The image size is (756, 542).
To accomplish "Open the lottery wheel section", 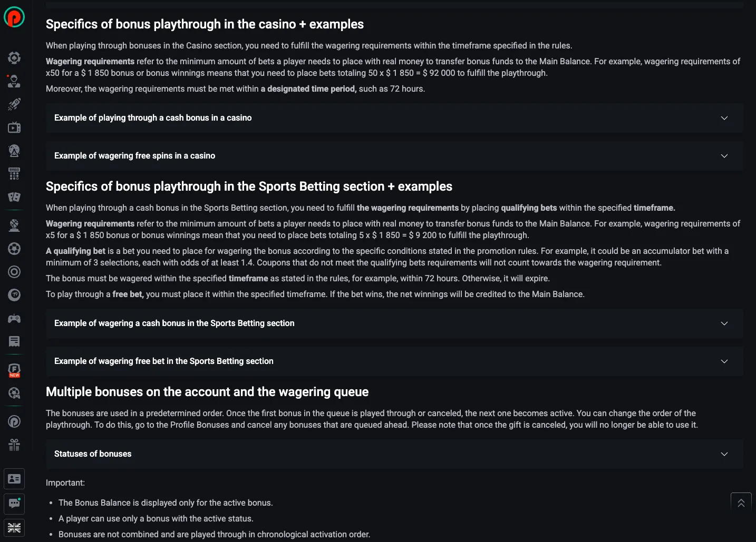I will 14,151.
